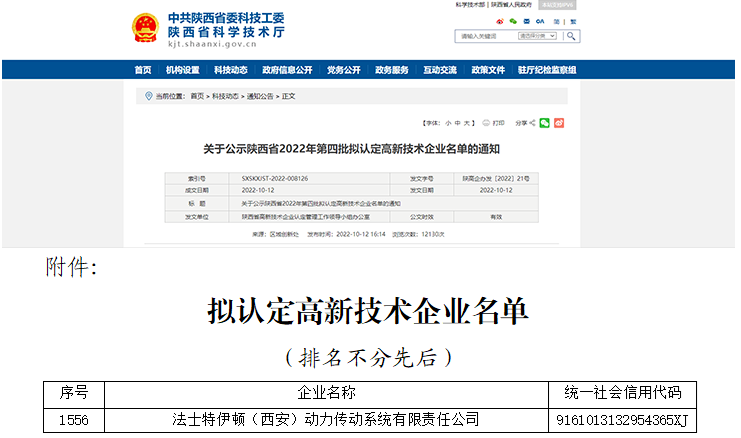This screenshot has height=438, width=741.
Task: Click the Weibo icon in the header
Action: [x=500, y=21]
